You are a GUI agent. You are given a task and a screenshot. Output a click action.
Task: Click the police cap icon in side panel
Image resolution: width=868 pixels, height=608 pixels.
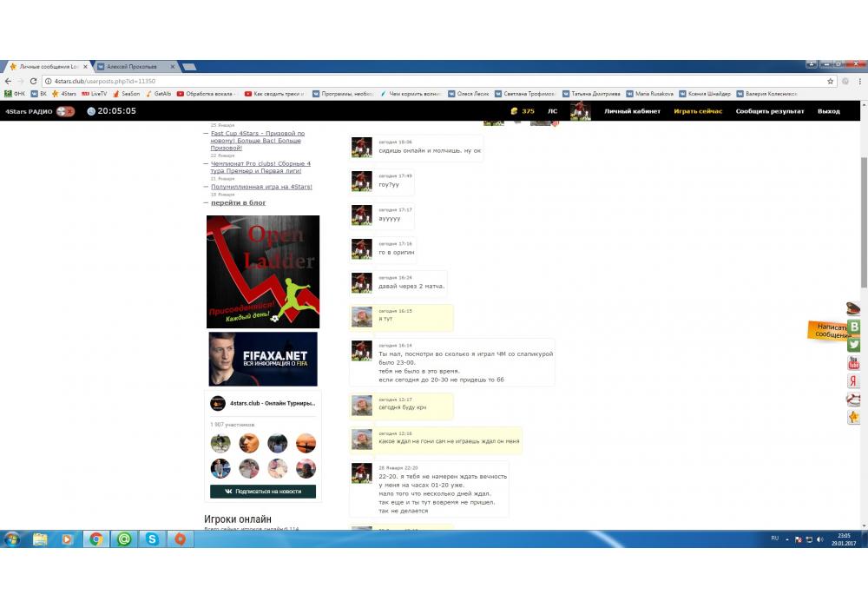click(x=854, y=308)
